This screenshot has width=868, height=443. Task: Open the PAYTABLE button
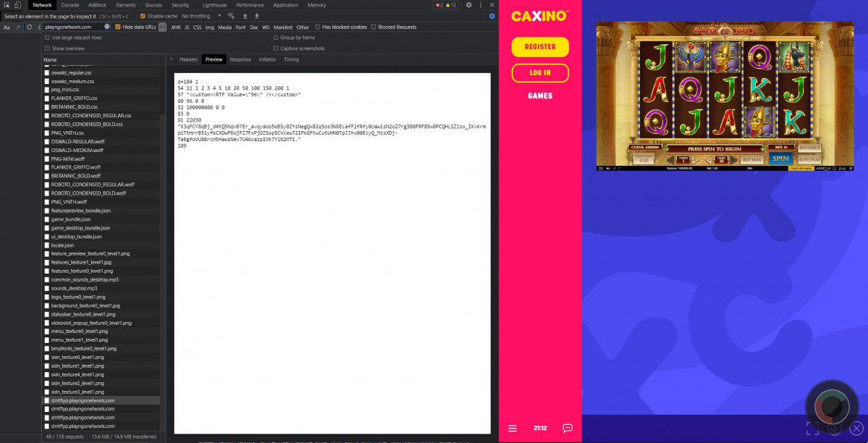coord(809,148)
